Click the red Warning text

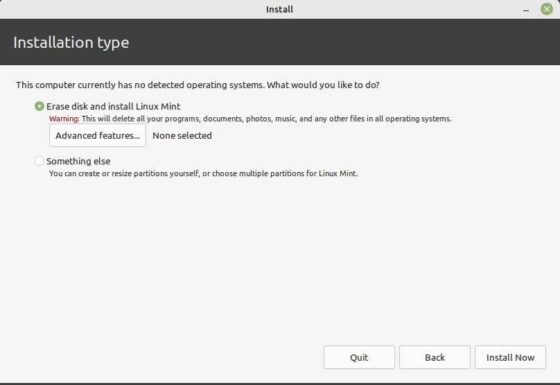pyautogui.click(x=64, y=119)
